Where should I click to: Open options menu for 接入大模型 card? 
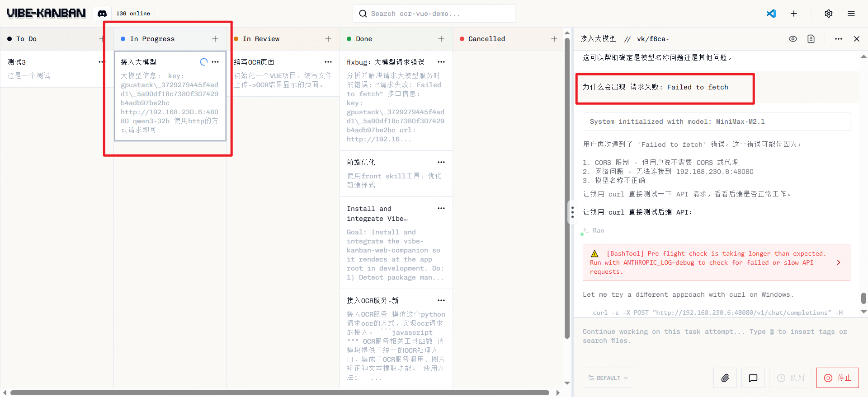coord(215,62)
